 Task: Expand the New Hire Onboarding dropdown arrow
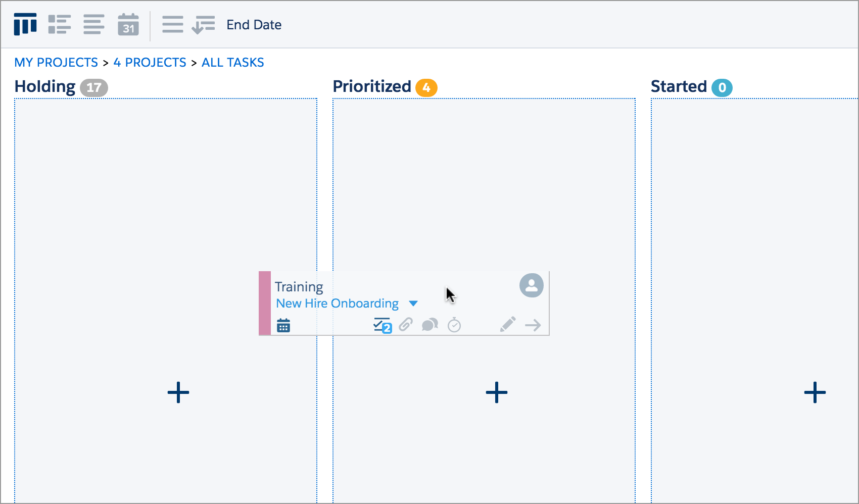[x=413, y=304]
